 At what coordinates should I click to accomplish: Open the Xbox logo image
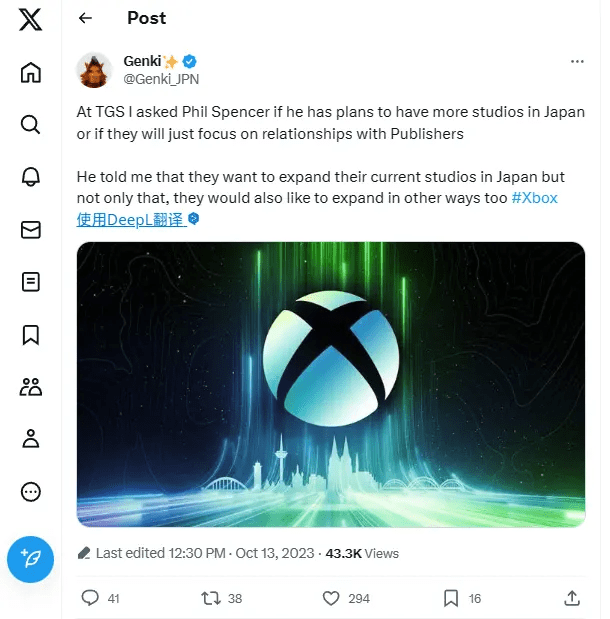click(x=331, y=384)
